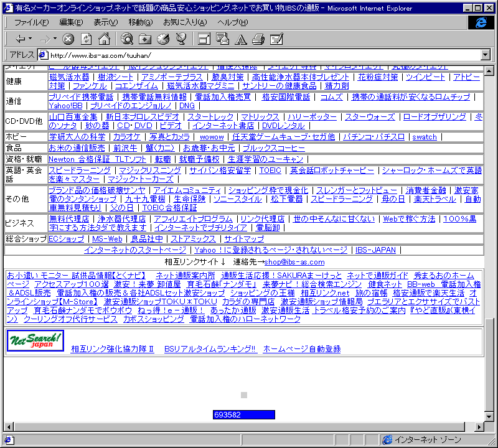
Task: Click the wowow link
Action: (x=212, y=137)
